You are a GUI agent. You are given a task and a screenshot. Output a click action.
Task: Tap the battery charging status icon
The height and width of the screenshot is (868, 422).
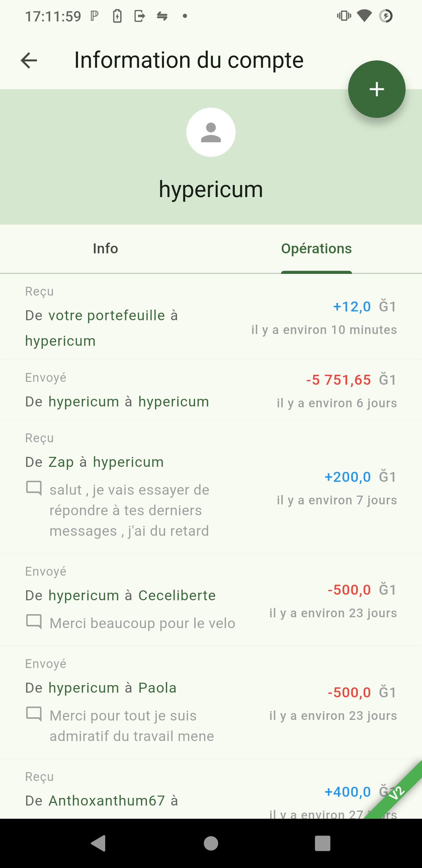[x=117, y=16]
